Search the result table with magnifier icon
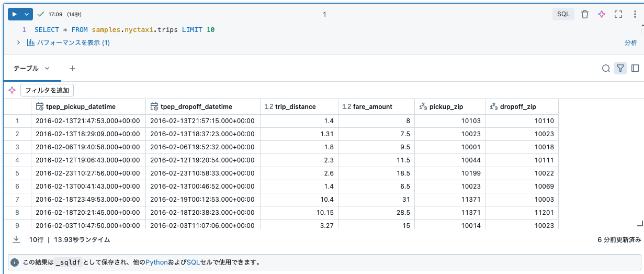 click(606, 68)
